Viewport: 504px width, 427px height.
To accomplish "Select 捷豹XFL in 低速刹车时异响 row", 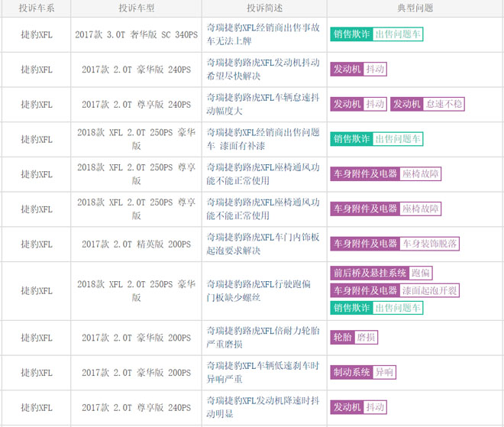I will coord(37,373).
